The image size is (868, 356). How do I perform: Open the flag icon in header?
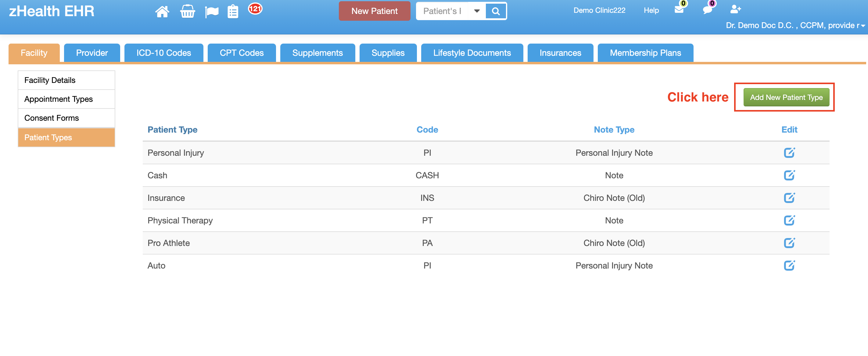212,12
